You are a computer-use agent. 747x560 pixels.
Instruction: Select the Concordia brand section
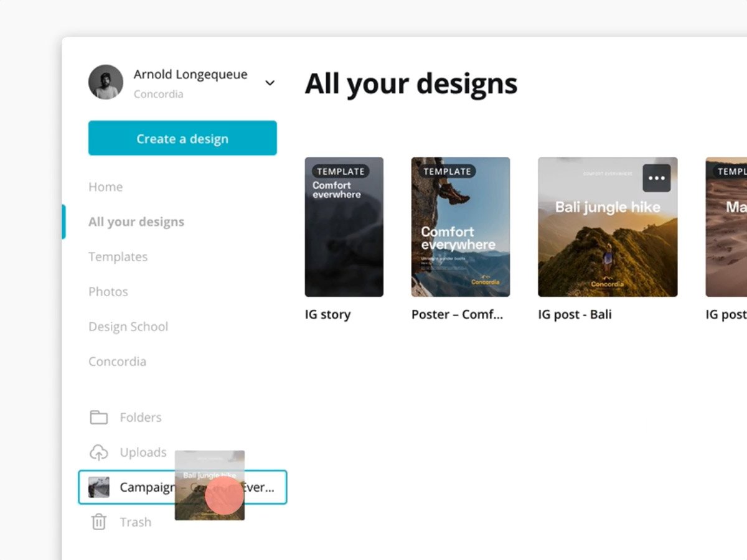point(117,361)
